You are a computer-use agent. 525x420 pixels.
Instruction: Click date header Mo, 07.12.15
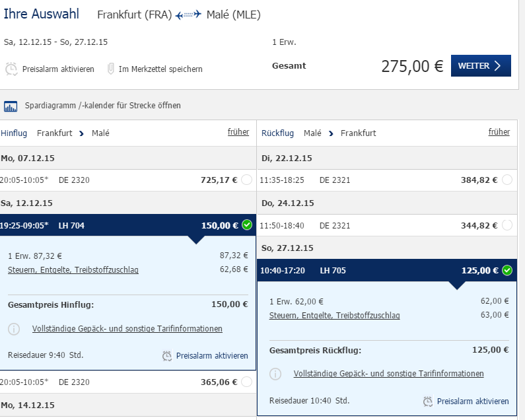pyautogui.click(x=28, y=158)
